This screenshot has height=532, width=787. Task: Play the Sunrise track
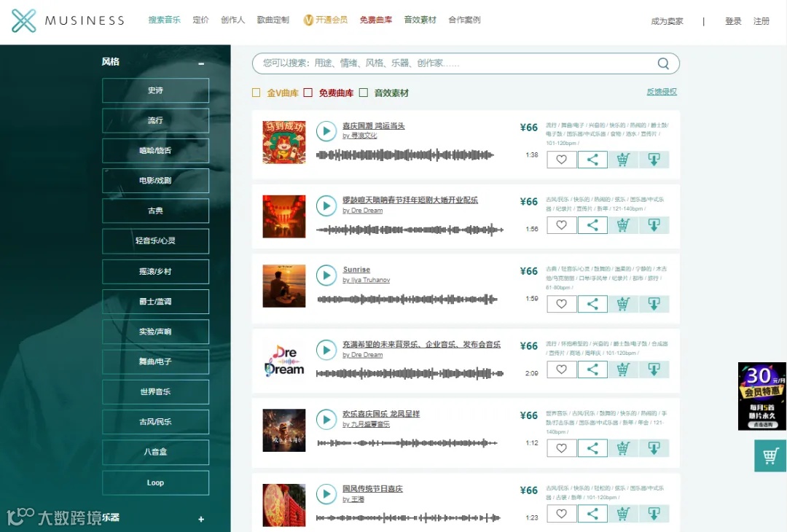pyautogui.click(x=326, y=275)
